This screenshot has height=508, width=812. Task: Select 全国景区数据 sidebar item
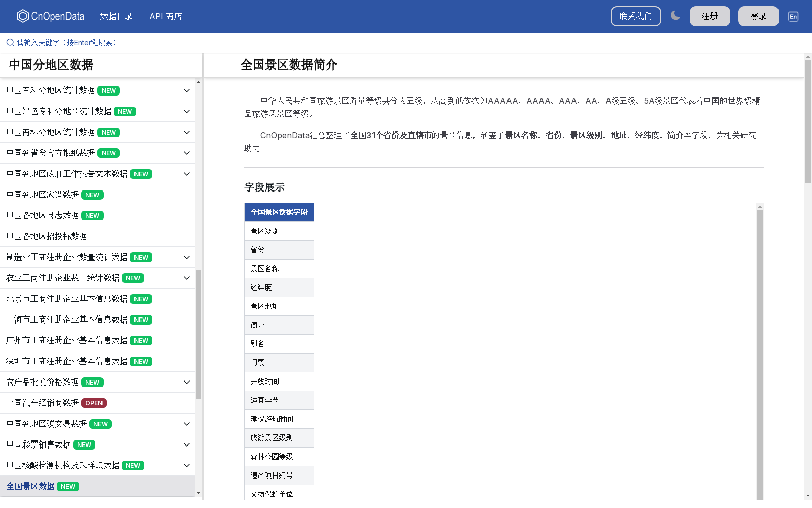pyautogui.click(x=97, y=486)
